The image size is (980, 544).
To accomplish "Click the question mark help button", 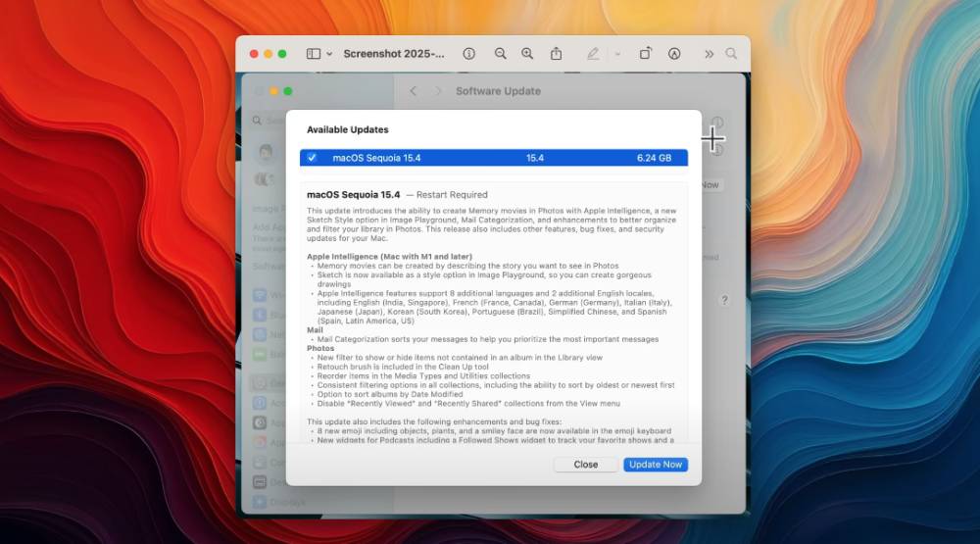I will tap(724, 300).
